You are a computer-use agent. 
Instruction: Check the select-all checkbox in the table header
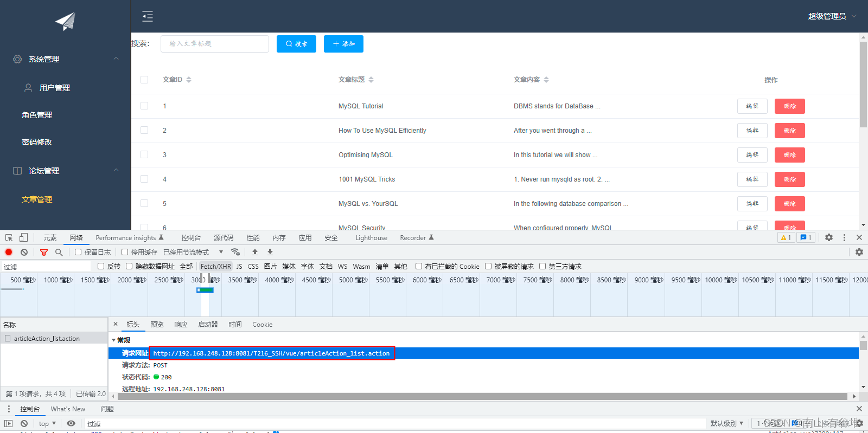pyautogui.click(x=144, y=80)
